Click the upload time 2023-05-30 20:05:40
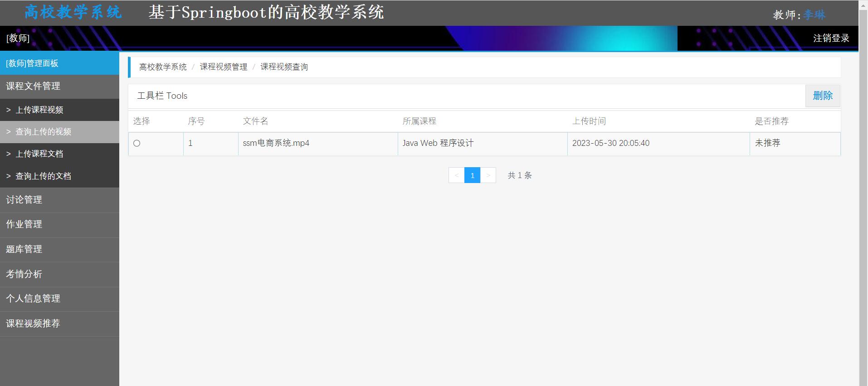The height and width of the screenshot is (386, 868). (x=610, y=143)
